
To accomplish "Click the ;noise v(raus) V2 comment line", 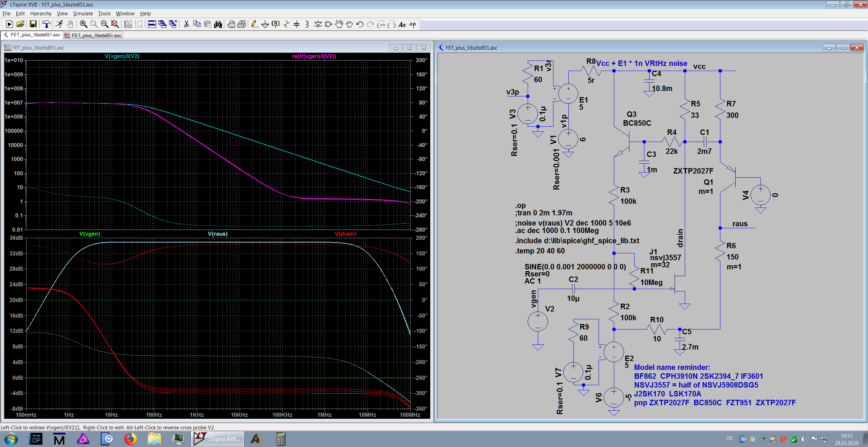I will (x=573, y=223).
